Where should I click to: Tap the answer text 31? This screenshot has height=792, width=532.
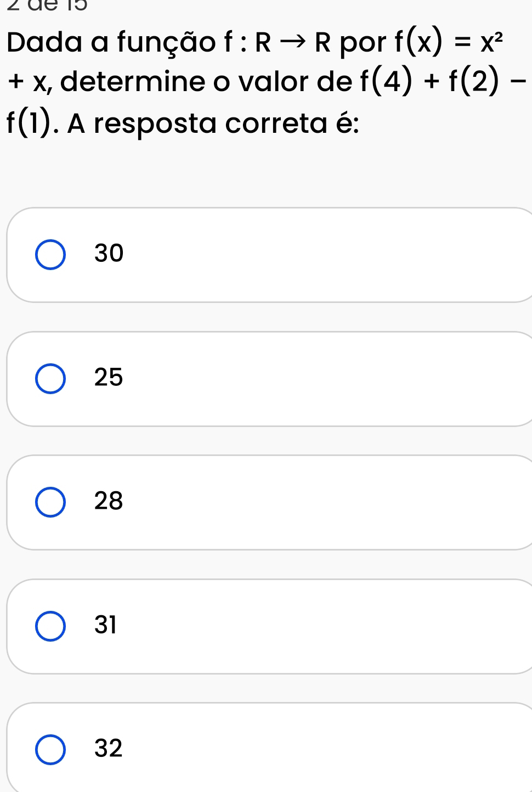pos(106,625)
